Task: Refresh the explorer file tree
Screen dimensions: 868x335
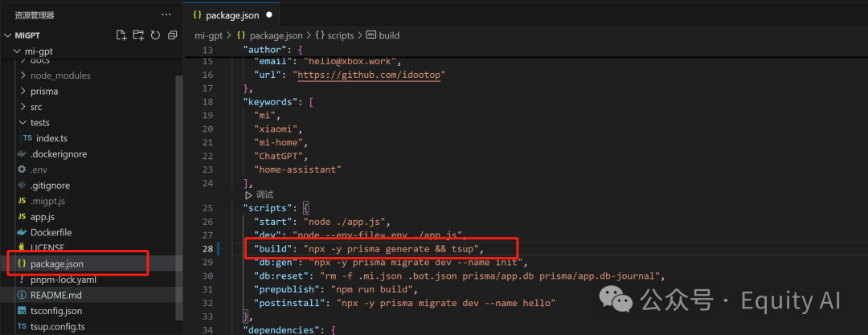Action: (x=154, y=35)
